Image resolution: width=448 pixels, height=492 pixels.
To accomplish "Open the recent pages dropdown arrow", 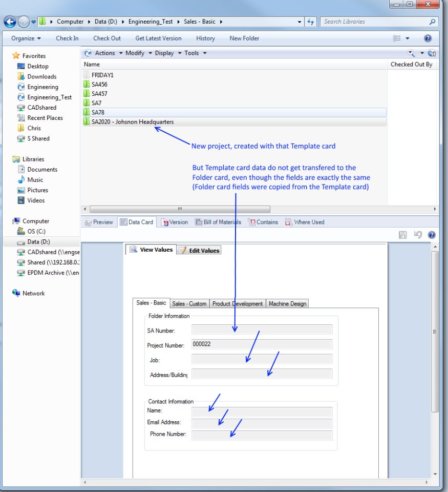I will (x=33, y=22).
